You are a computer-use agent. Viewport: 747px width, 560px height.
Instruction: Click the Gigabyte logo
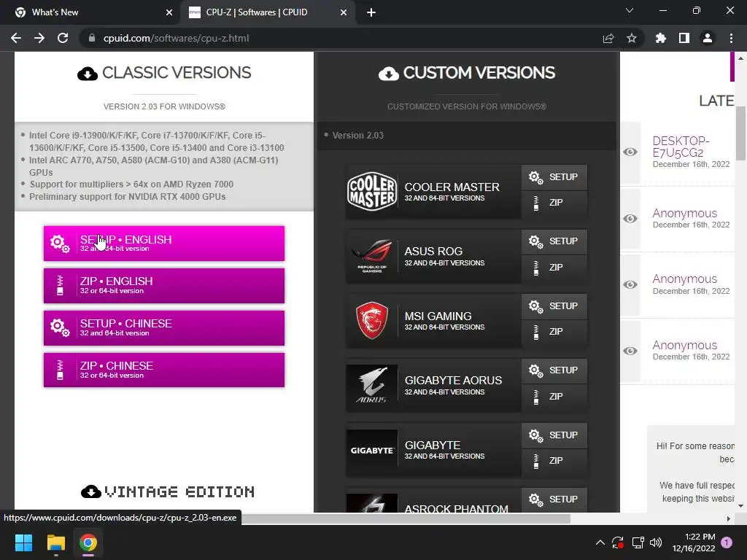[x=372, y=450]
